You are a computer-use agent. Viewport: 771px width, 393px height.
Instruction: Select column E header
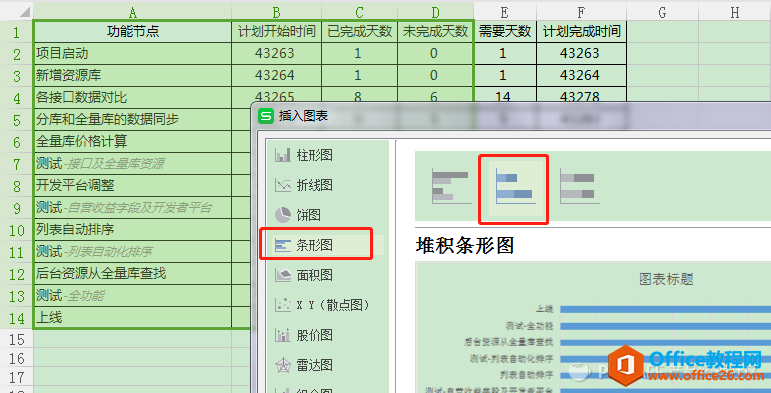click(505, 12)
